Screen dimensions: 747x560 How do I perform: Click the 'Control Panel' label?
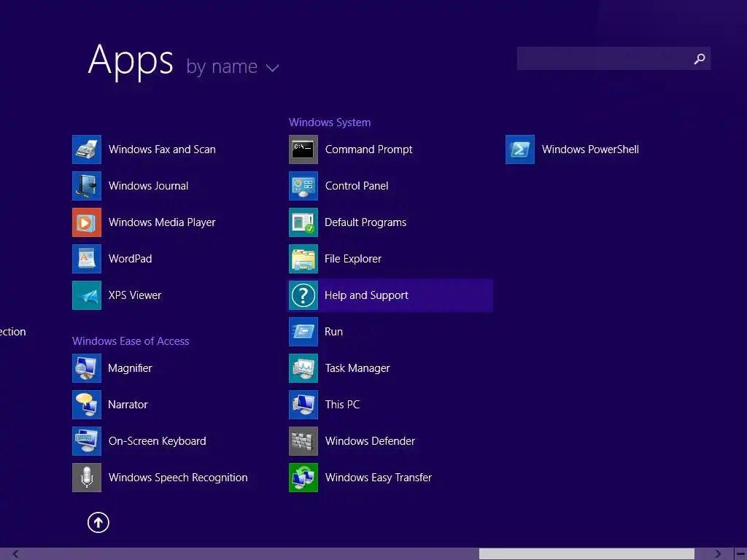357,186
